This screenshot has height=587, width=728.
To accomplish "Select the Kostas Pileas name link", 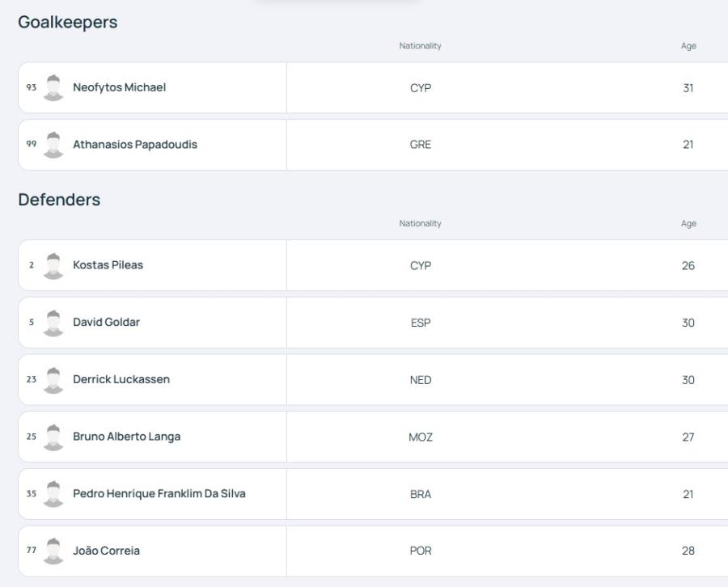I will pyautogui.click(x=108, y=265).
